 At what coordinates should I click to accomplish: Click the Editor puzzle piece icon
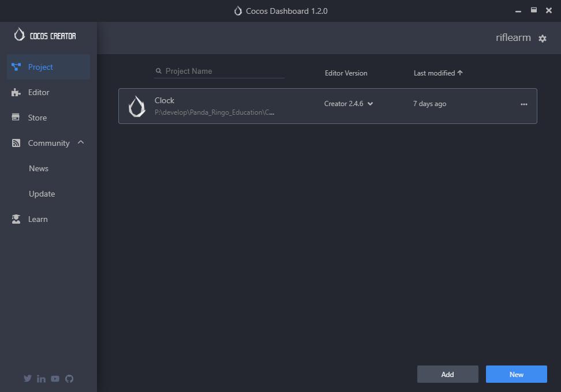tap(16, 93)
